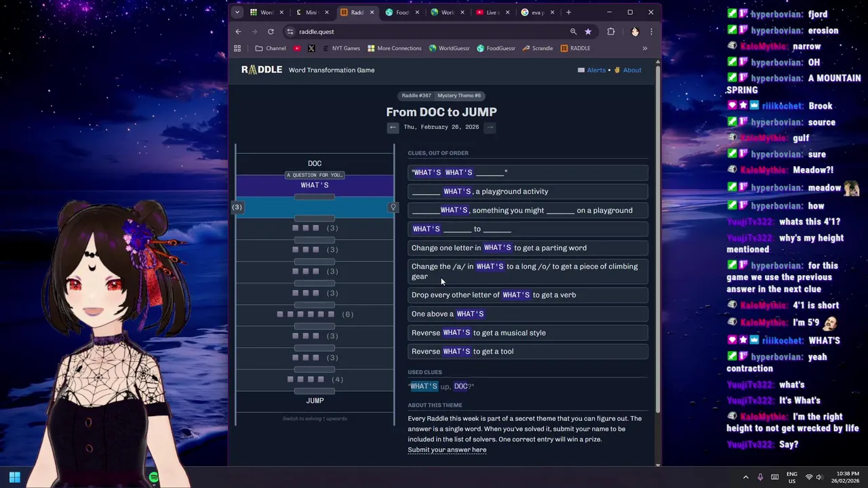This screenshot has width=868, height=488.
Task: Go back to the previous page
Action: 238,32
